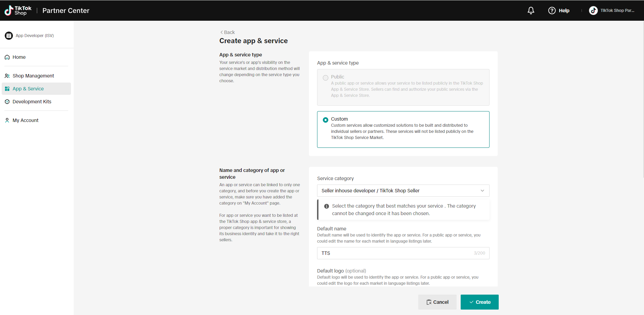Click the App Developer (ISV) icon

coord(9,36)
